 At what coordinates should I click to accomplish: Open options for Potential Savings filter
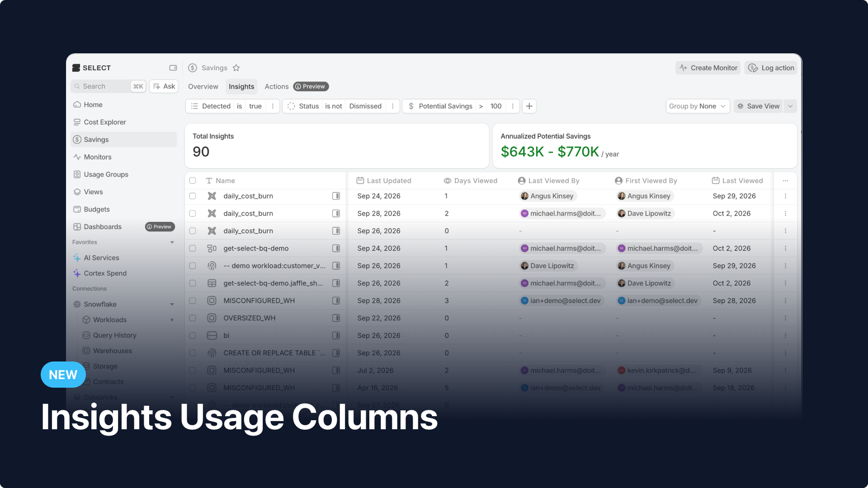pos(512,106)
